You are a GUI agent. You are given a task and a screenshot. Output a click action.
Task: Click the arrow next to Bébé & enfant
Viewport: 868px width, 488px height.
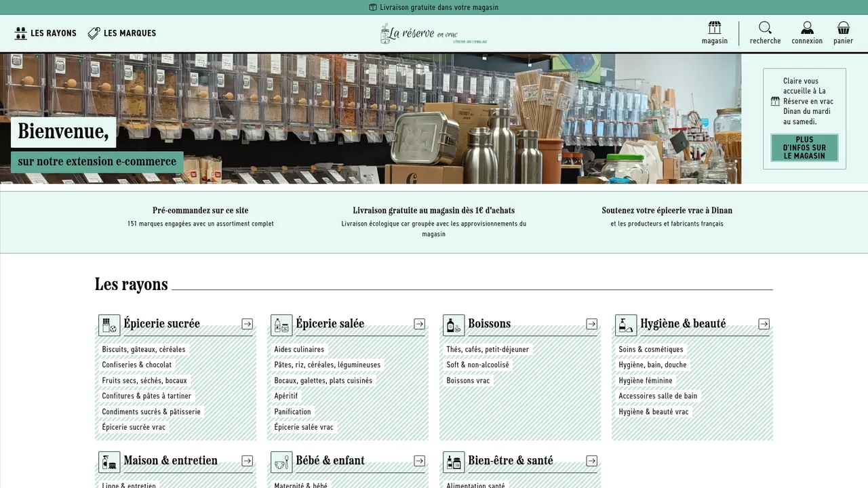pos(420,461)
